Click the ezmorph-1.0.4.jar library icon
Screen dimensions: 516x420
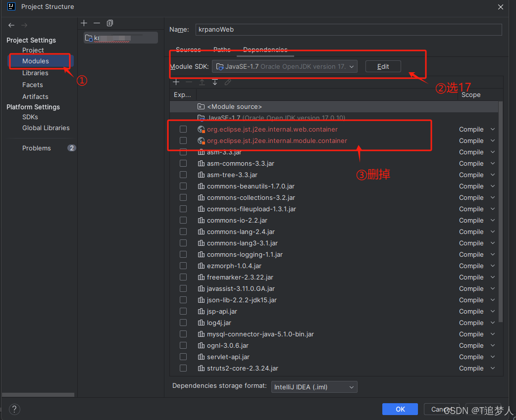point(201,266)
